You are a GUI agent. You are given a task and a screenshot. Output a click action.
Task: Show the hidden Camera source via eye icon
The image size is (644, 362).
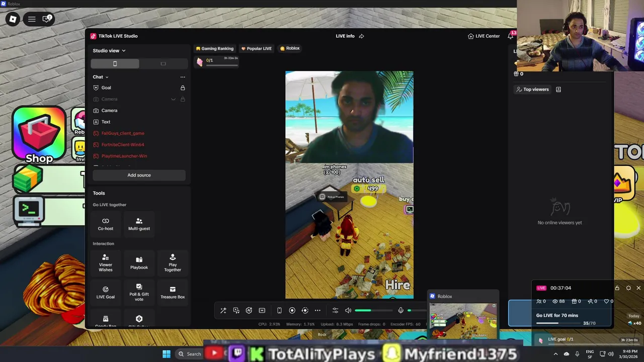(x=173, y=99)
